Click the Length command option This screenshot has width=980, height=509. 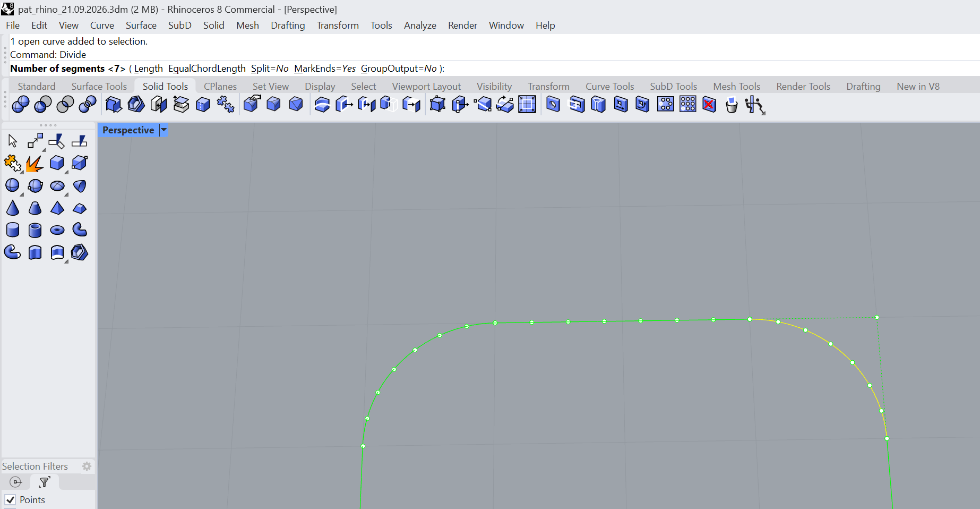pyautogui.click(x=148, y=69)
